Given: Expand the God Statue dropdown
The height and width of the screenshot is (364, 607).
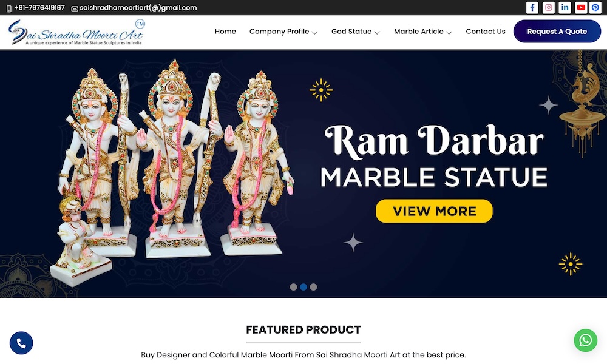Looking at the screenshot, I should 356,32.
